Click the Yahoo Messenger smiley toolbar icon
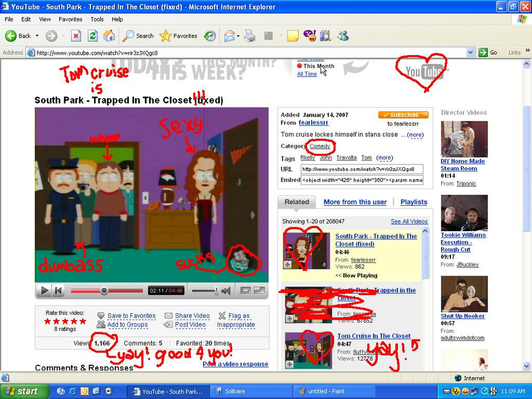Screen dimensions: 532x399 (x=309, y=35)
